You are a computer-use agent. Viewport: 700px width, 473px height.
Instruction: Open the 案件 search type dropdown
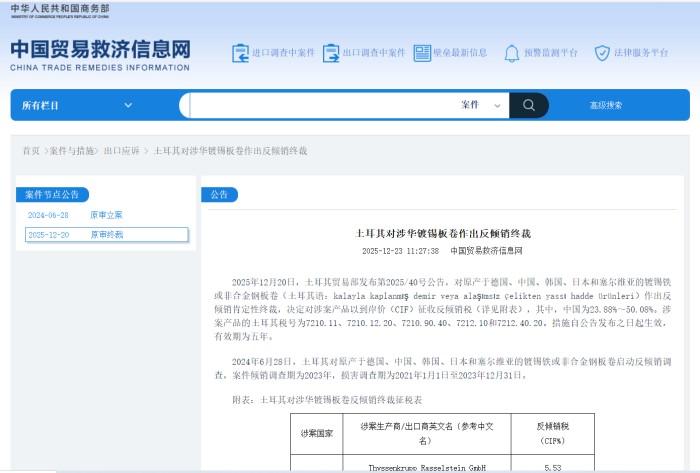click(x=481, y=105)
